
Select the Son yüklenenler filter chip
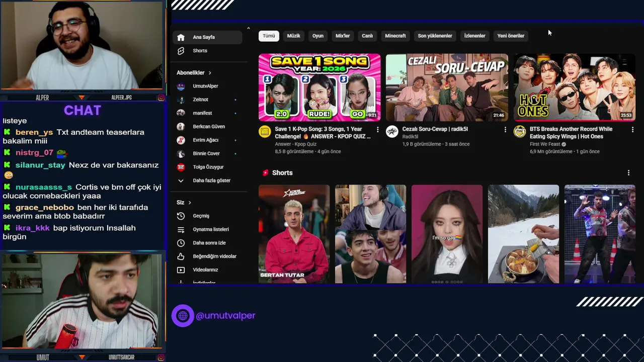(x=435, y=36)
